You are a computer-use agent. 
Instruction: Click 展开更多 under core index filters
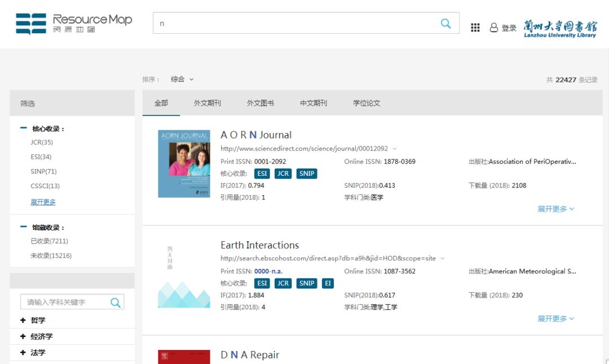(x=43, y=202)
